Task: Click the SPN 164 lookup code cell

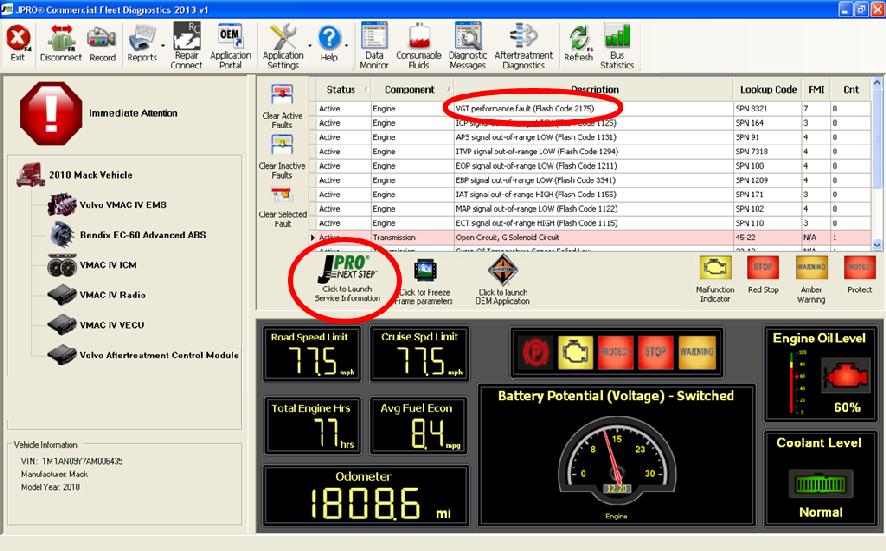Action: [x=767, y=123]
